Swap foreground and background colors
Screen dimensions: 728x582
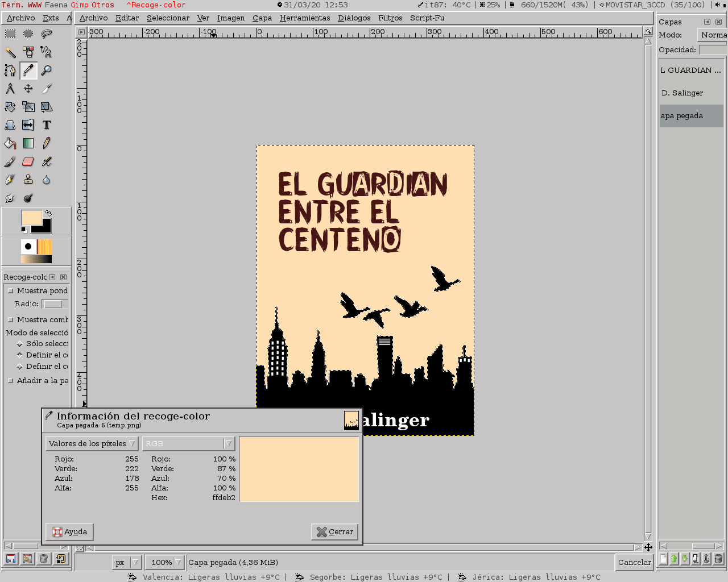[x=48, y=213]
